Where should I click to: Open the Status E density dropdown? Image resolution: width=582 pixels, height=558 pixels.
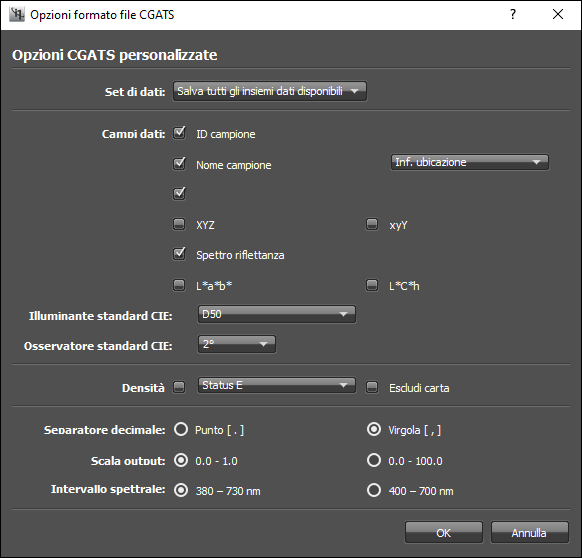point(277,385)
